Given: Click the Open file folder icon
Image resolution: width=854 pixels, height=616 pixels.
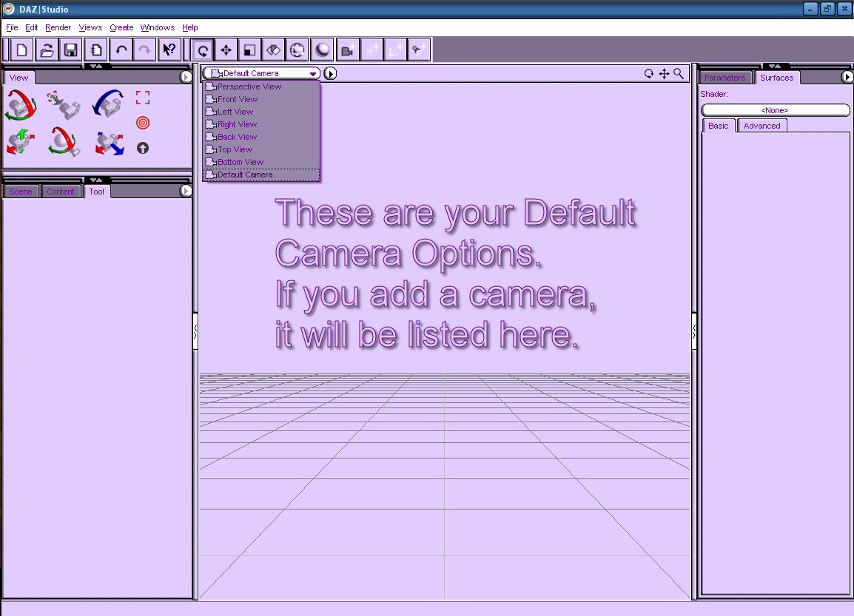Looking at the screenshot, I should coord(47,50).
